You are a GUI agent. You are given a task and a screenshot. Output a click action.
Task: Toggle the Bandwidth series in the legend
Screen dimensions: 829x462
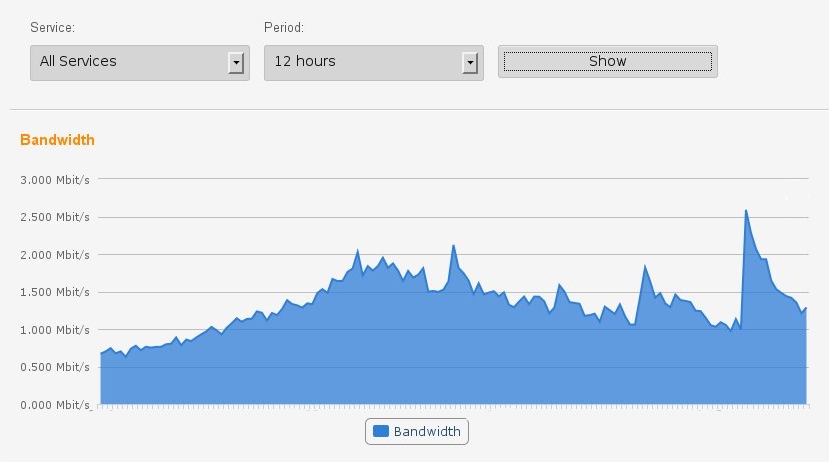tap(417, 431)
